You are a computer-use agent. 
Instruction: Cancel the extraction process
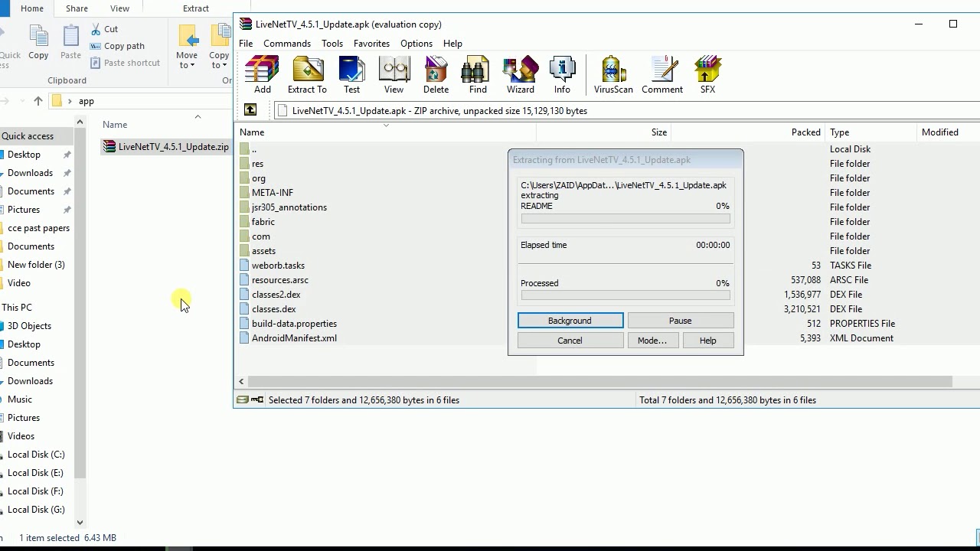tap(570, 340)
